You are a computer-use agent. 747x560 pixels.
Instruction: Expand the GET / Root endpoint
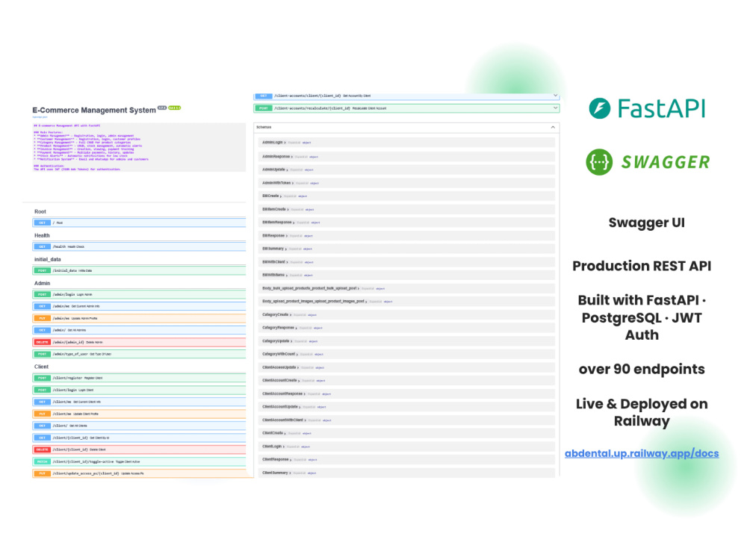[x=139, y=223]
